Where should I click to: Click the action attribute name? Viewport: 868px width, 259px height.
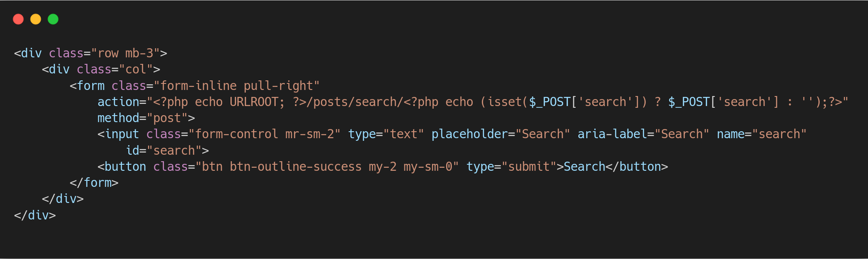(118, 102)
